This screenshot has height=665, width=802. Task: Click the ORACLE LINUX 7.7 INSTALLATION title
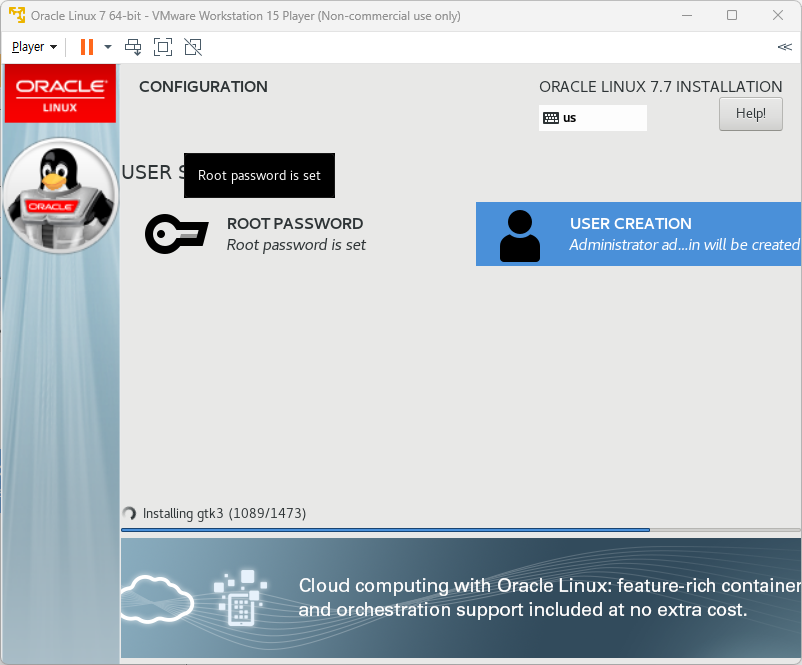[660, 86]
